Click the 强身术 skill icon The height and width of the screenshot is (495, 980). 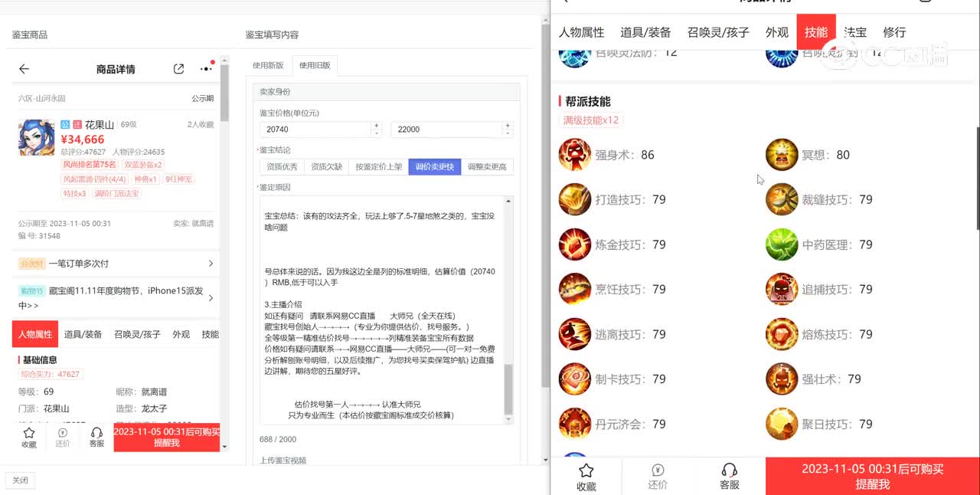[x=574, y=155]
